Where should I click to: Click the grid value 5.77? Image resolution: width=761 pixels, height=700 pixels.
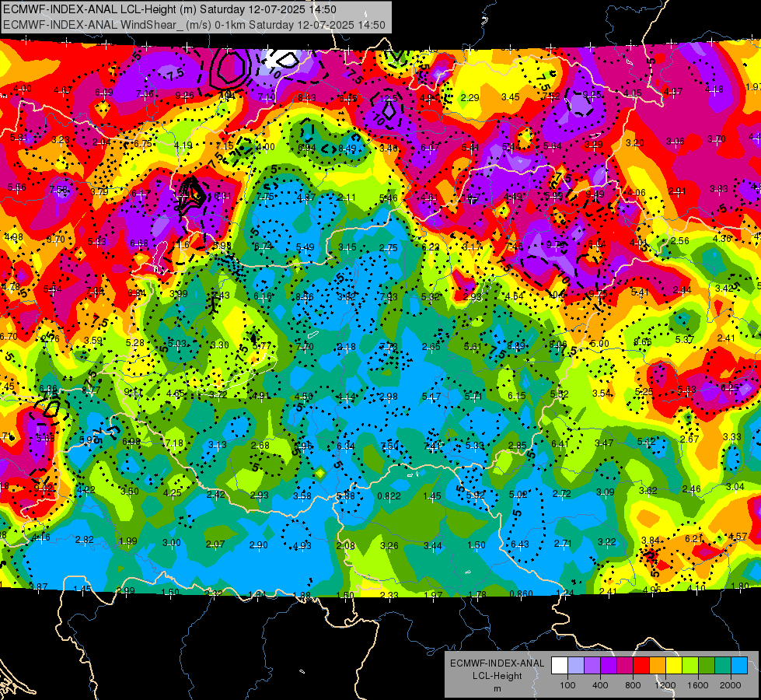pyautogui.click(x=262, y=346)
